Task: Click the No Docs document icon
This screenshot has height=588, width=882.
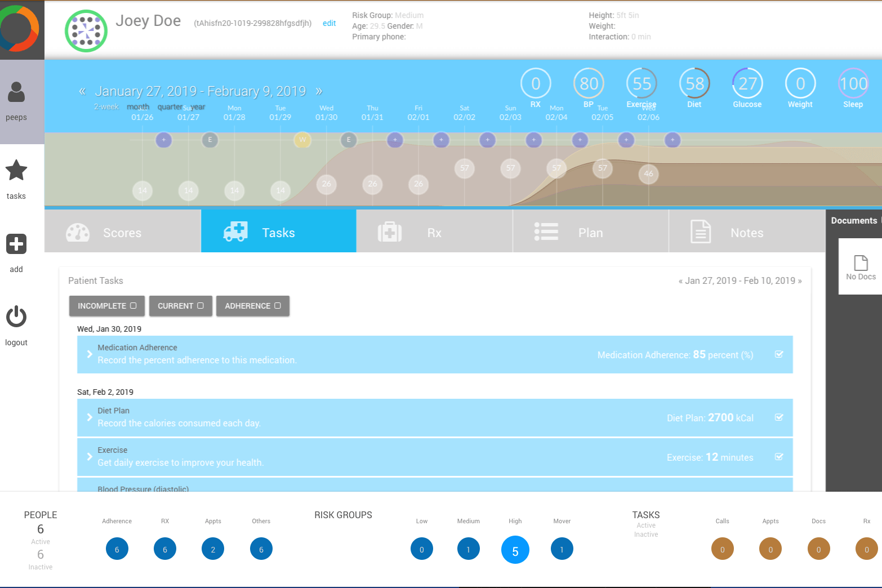Action: (x=861, y=263)
